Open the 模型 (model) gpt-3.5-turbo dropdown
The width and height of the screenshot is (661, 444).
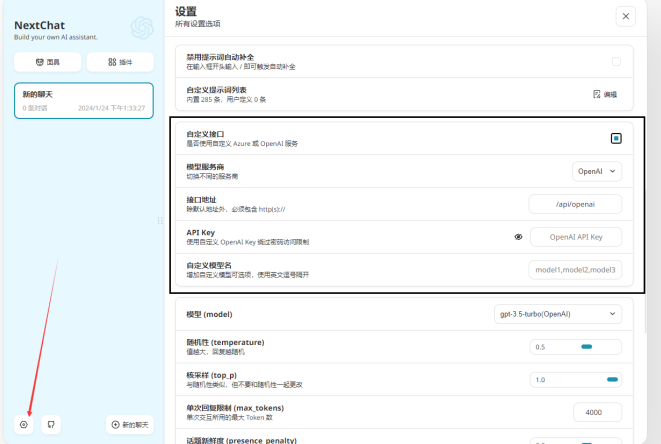pos(558,314)
